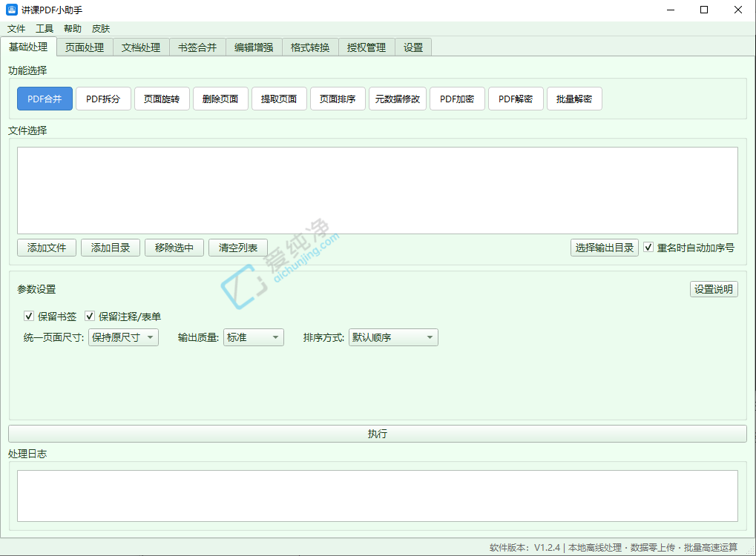This screenshot has width=756, height=556.
Task: Click inside the file selection list box
Action: coord(378,191)
